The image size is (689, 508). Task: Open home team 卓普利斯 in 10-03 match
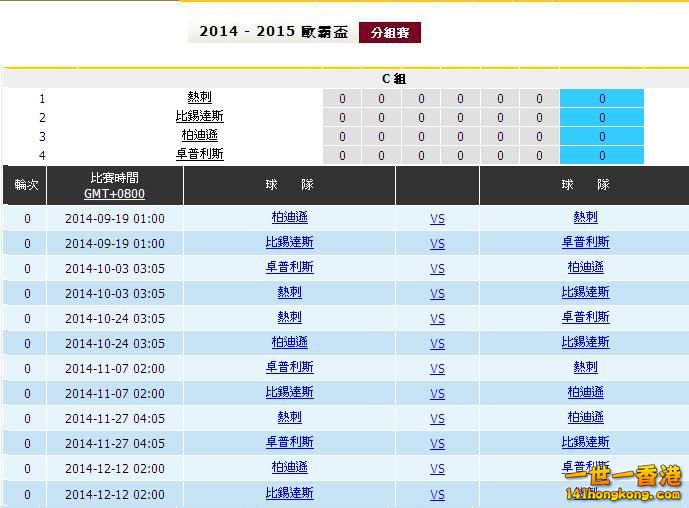(x=290, y=267)
